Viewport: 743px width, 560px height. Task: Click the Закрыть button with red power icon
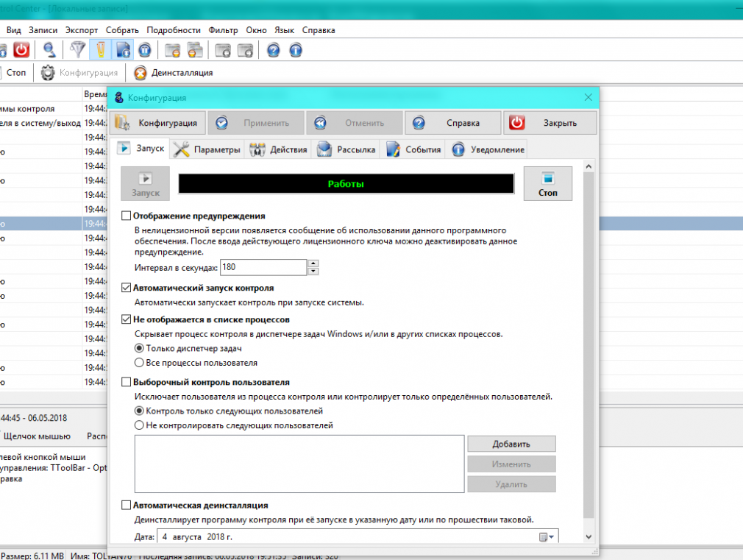(x=550, y=123)
